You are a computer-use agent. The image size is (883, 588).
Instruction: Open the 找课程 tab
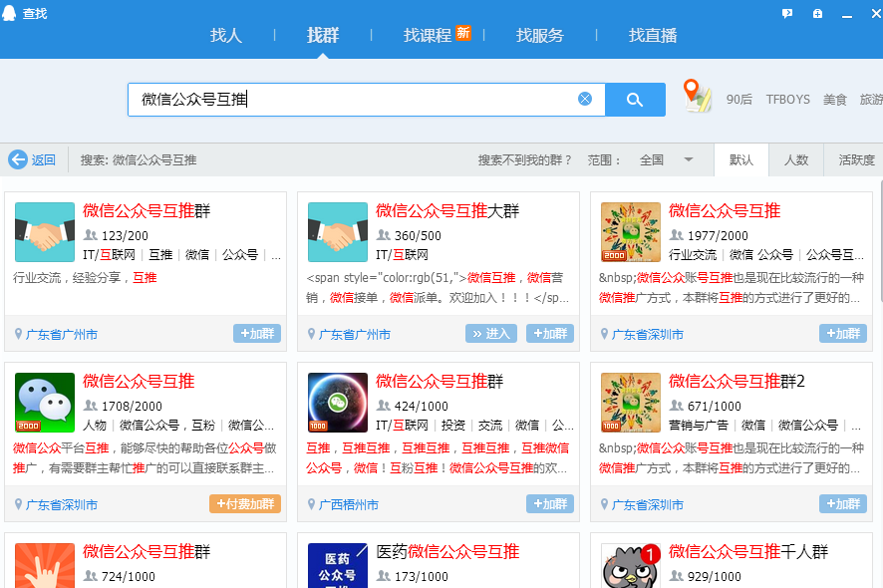coord(428,36)
